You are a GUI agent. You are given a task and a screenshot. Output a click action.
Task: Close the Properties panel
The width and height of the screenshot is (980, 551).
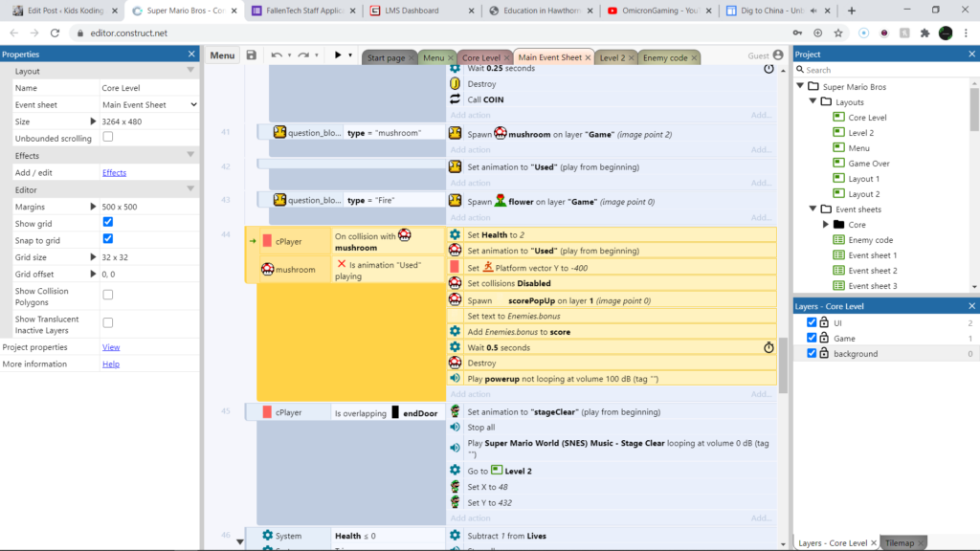(x=191, y=55)
